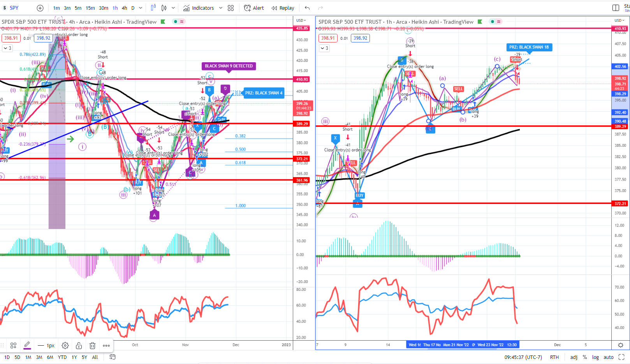Image resolution: width=630 pixels, height=364 pixels.
Task: Set date range to YTD
Action: point(62,357)
